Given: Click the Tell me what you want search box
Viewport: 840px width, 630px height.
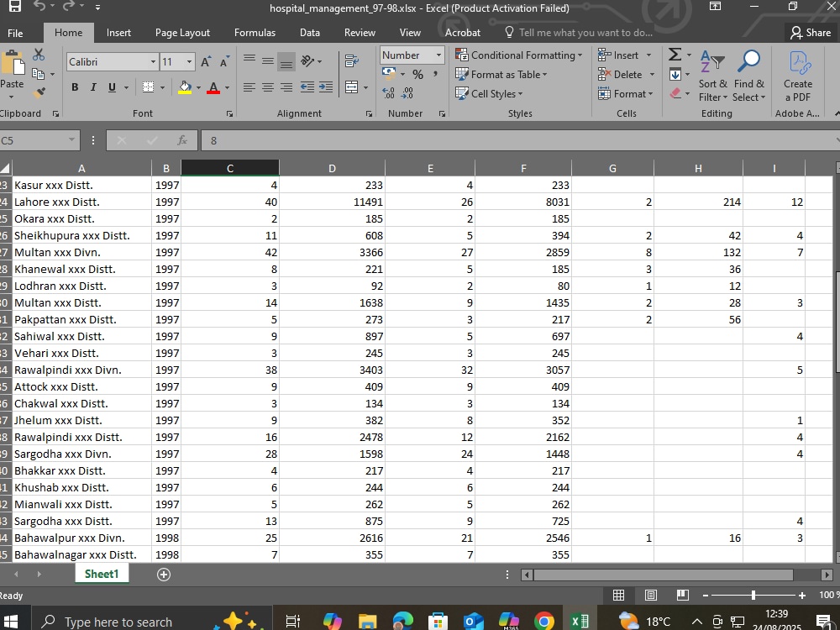Looking at the screenshot, I should (x=580, y=33).
